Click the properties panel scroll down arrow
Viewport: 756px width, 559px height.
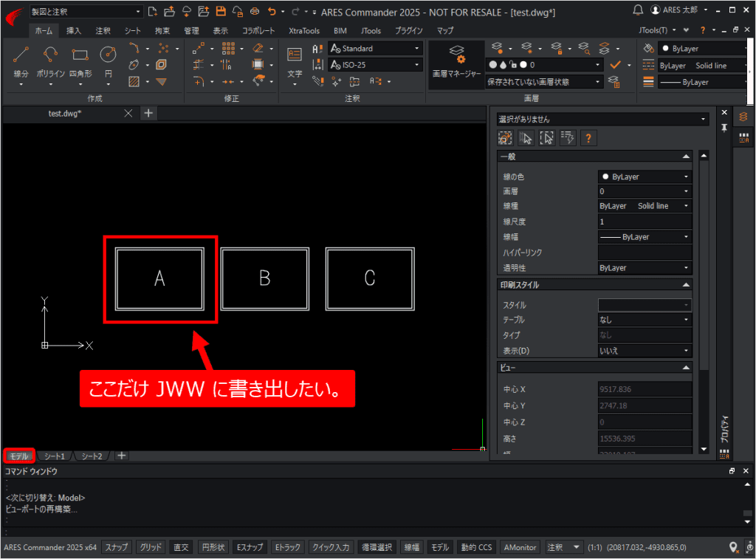click(704, 449)
